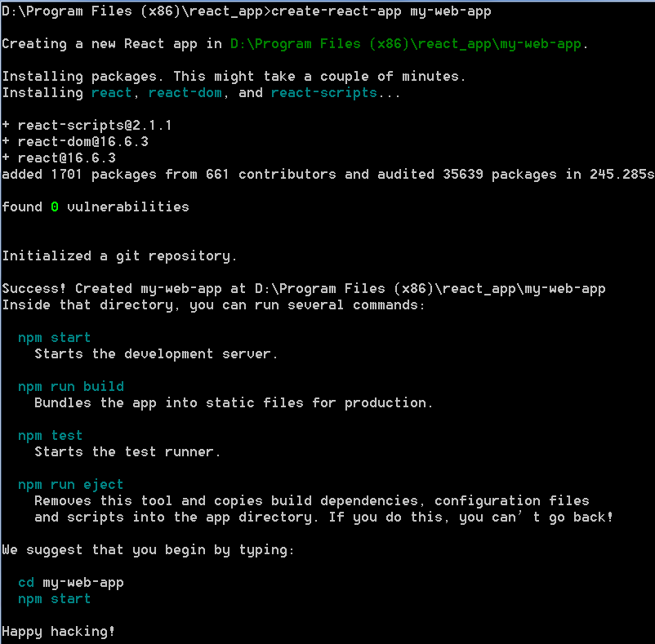Click the text 'added 1701 packages from 661 contributors'
655x644 pixels.
169,174
